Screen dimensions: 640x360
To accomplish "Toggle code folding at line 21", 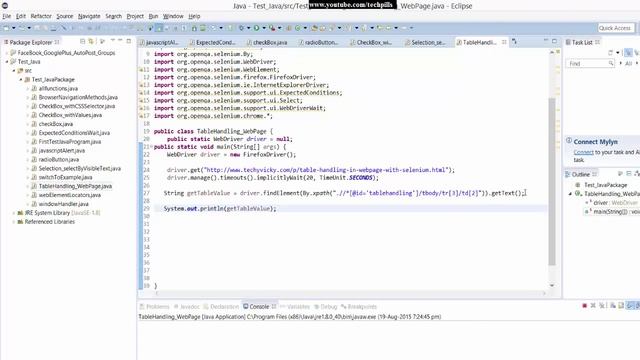I will (x=151, y=147).
